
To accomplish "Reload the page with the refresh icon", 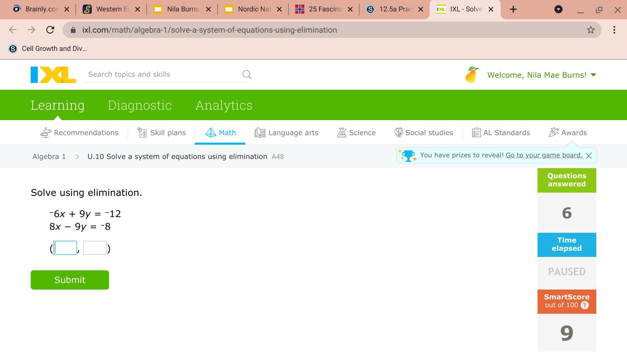I will point(50,30).
